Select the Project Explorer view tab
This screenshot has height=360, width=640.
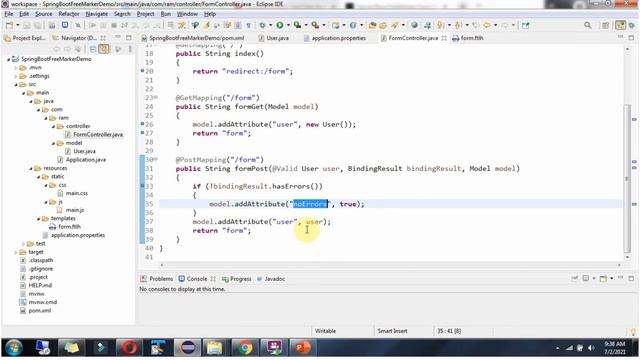(x=24, y=38)
